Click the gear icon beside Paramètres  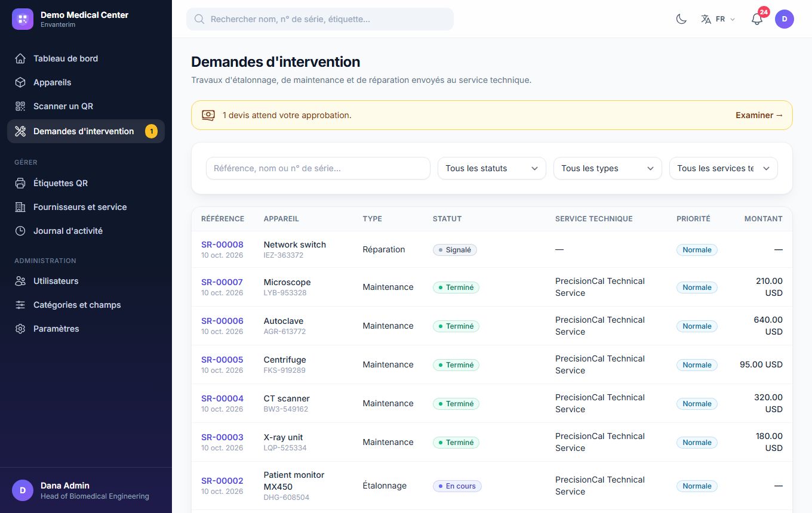(20, 329)
